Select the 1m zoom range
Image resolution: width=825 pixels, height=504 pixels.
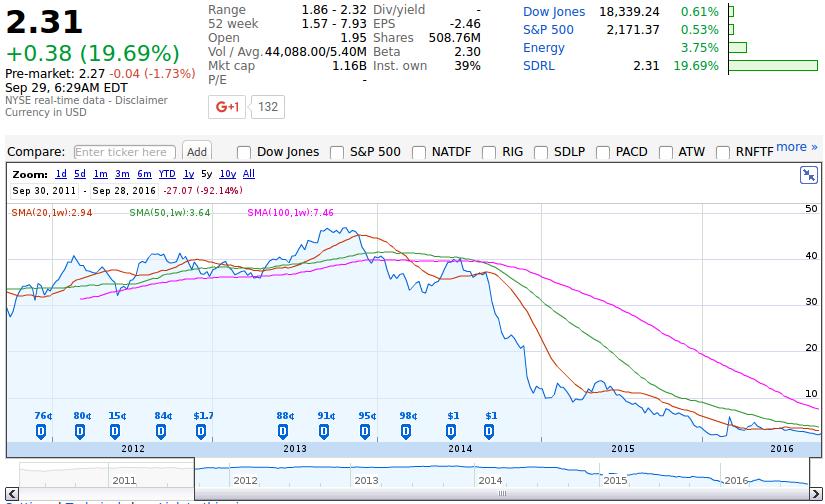[x=100, y=174]
